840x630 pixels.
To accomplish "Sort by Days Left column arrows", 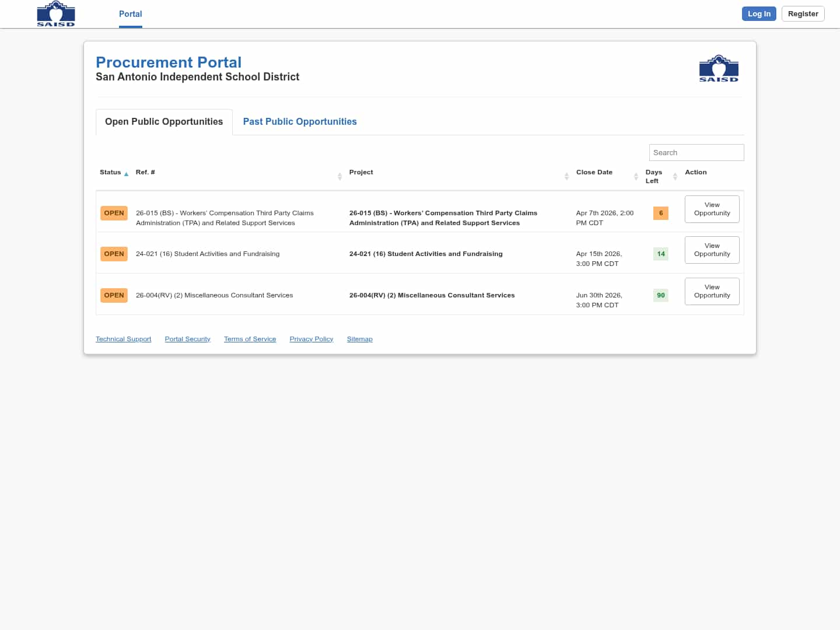I will (675, 176).
